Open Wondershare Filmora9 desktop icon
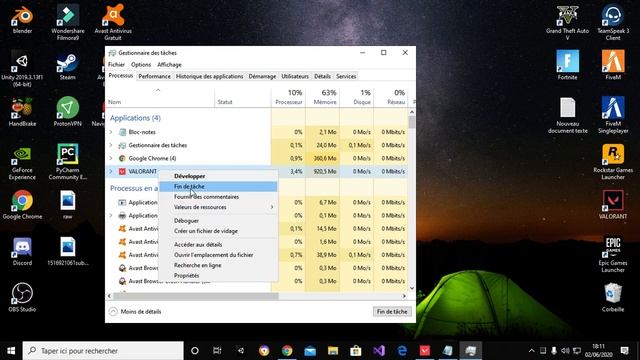 coord(68,22)
